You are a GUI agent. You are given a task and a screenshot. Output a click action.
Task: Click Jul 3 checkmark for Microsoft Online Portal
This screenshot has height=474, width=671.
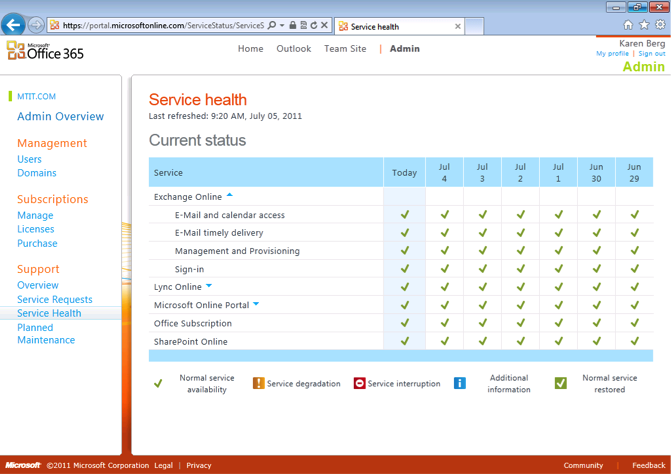(x=483, y=305)
